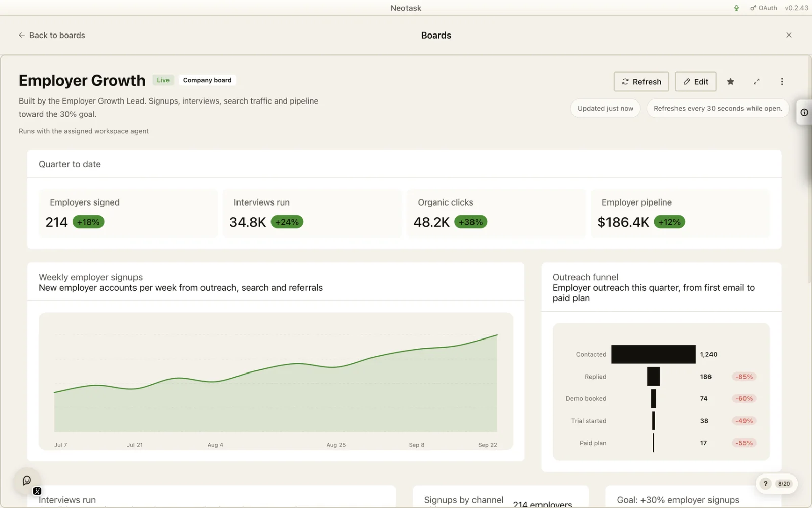The height and width of the screenshot is (508, 812).
Task: Click the Contacted bar in the outreach funnel
Action: point(653,354)
